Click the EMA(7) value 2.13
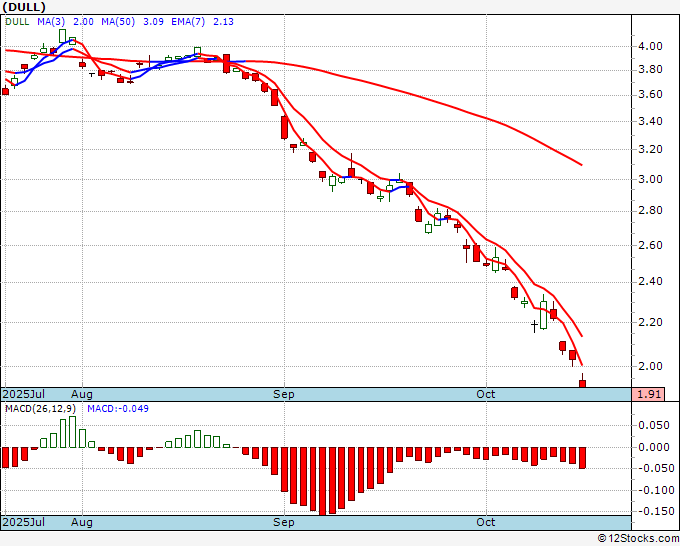This screenshot has height=546, width=680. tap(223, 22)
